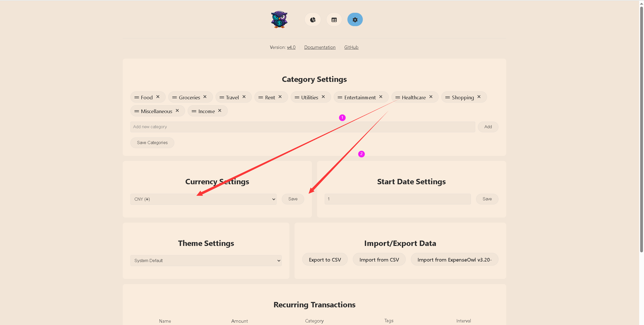Visit the GitHub link
644x325 pixels.
(x=351, y=47)
